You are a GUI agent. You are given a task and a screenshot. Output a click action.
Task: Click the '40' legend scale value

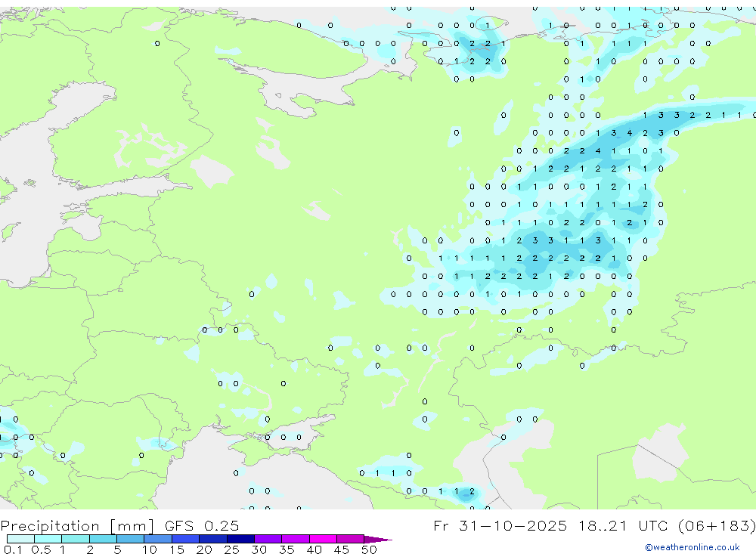coord(314,549)
